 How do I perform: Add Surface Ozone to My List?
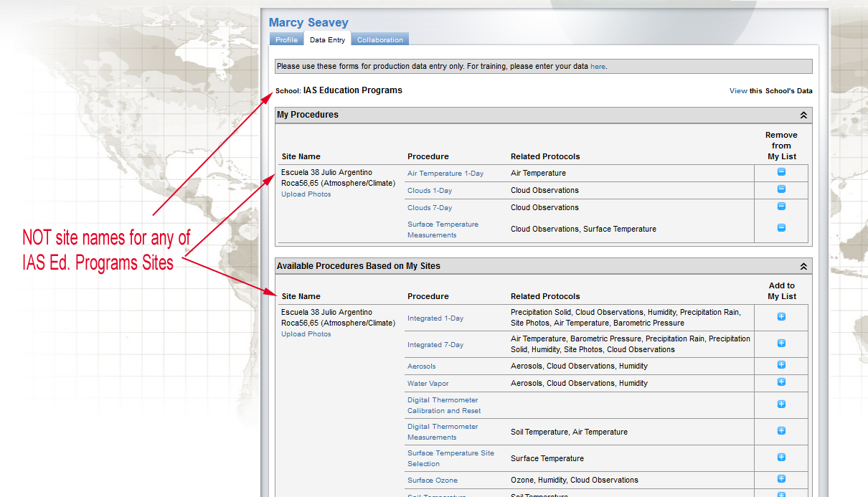[781, 479]
